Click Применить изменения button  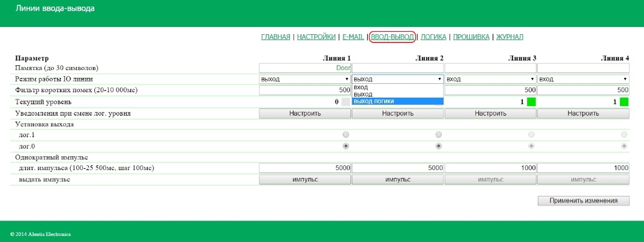583,201
